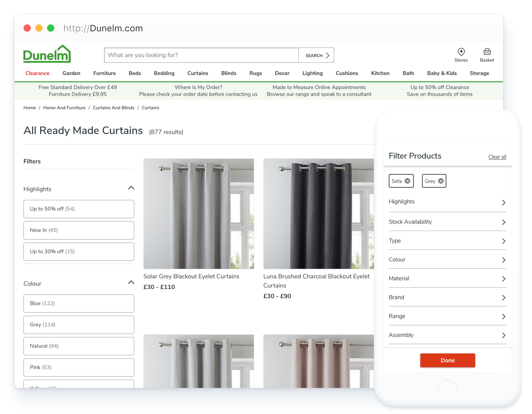This screenshot has height=414, width=532.
Task: Expand the Range filter option
Action: tap(447, 316)
